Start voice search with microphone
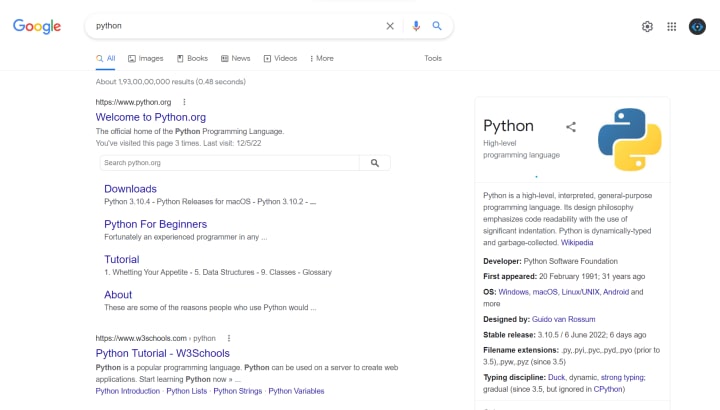The width and height of the screenshot is (720, 410). [x=416, y=26]
